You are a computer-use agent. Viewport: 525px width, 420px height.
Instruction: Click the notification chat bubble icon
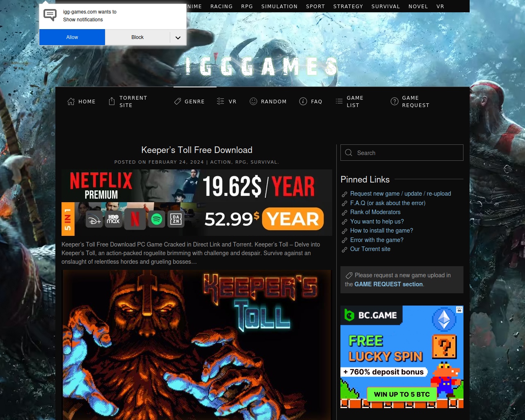[x=50, y=15]
